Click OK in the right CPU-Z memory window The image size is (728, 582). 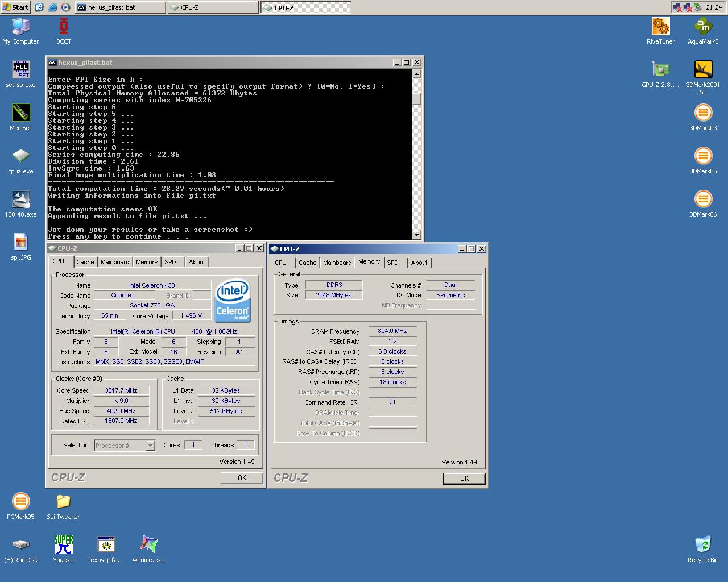click(464, 479)
